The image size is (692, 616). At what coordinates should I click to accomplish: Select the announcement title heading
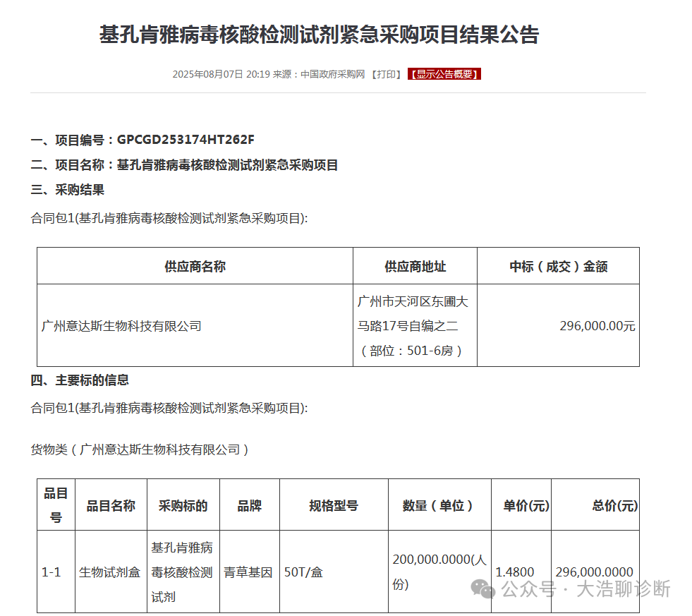319,35
